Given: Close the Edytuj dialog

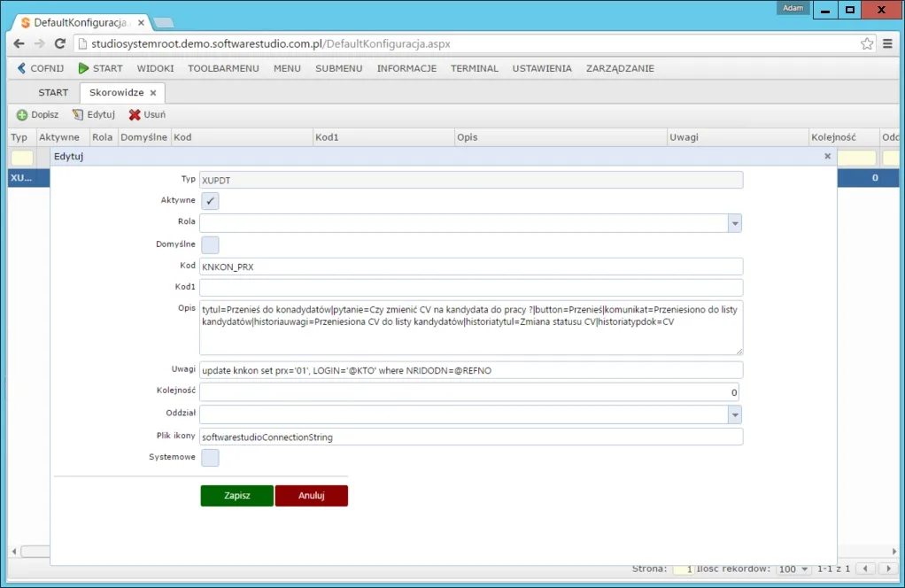Looking at the screenshot, I should [828, 157].
